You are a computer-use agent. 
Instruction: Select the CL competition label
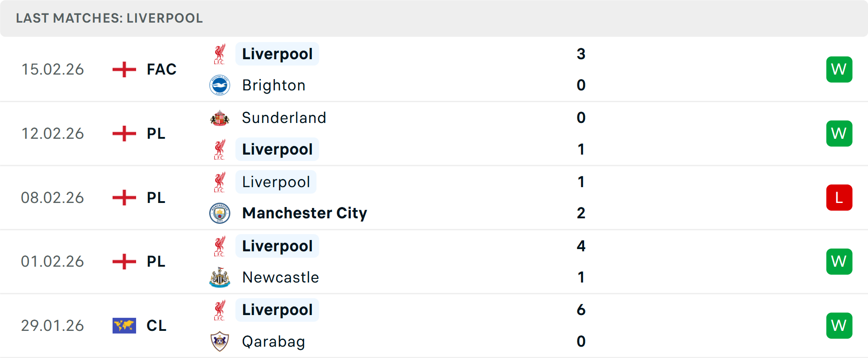(x=156, y=325)
